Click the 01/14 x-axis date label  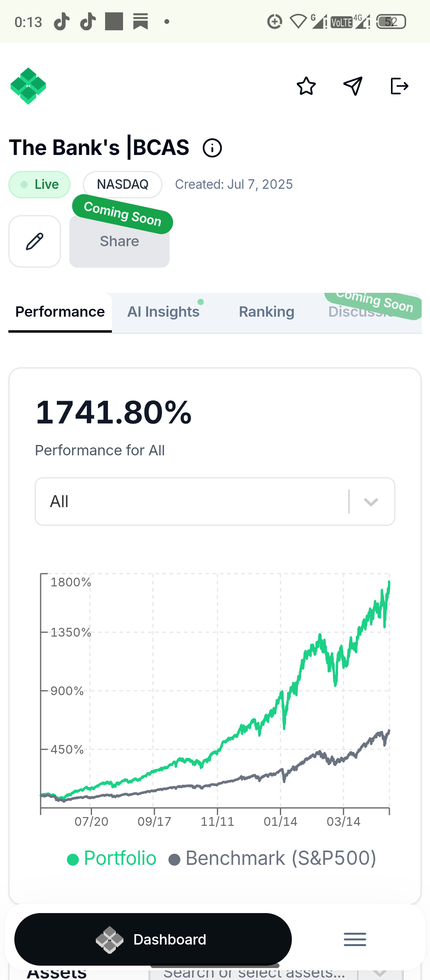coord(281,821)
